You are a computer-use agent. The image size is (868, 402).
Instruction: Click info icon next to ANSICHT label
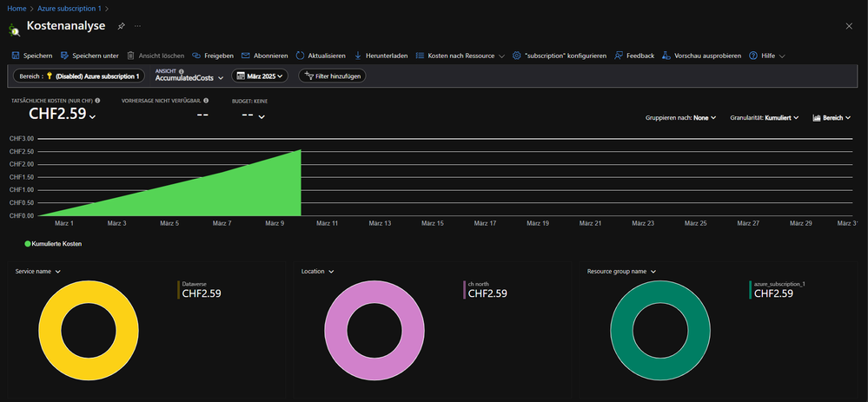[x=182, y=71]
